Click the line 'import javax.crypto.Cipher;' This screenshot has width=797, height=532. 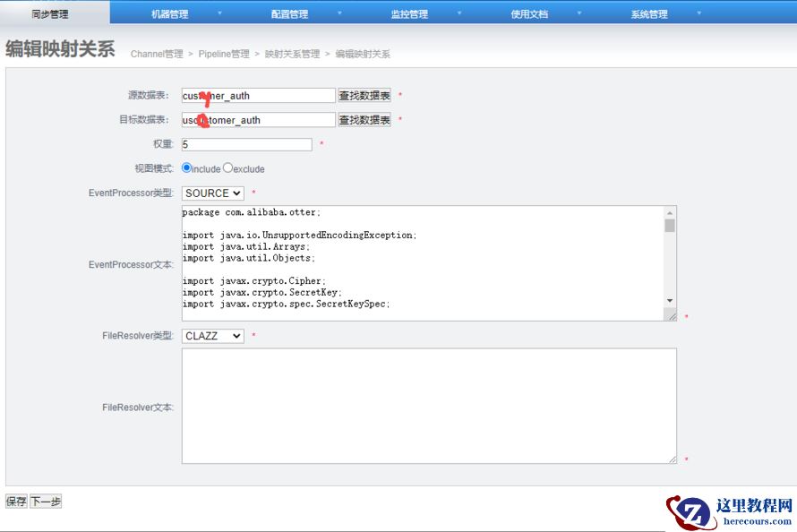pyautogui.click(x=254, y=281)
